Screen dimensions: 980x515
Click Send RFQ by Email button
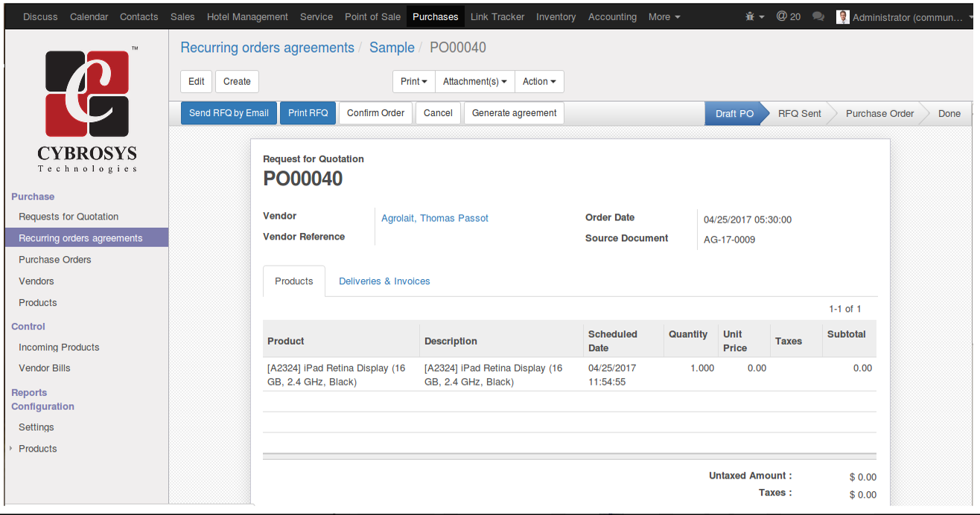229,113
